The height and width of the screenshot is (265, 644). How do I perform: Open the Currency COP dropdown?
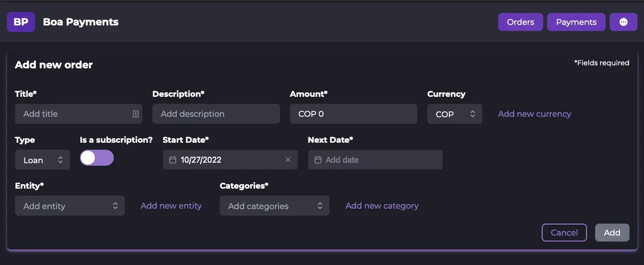[x=454, y=114]
